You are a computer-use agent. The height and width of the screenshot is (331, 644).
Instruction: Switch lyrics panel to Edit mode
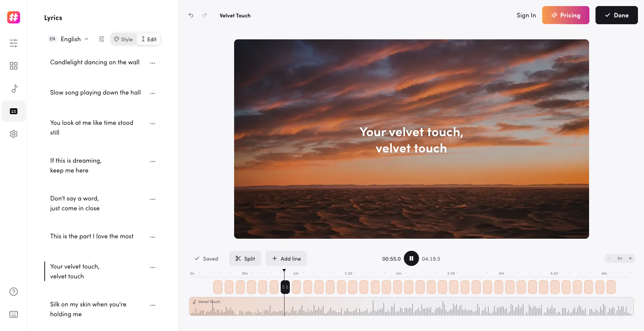point(149,39)
